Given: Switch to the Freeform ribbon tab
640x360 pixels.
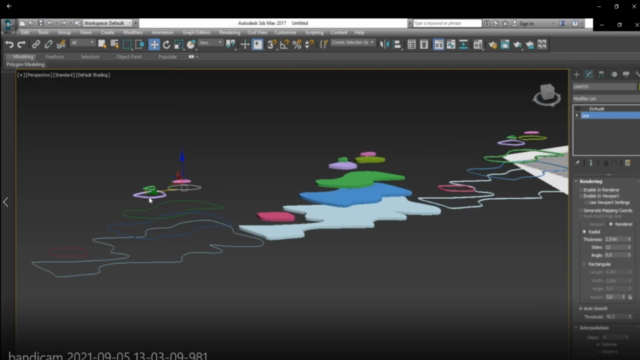Looking at the screenshot, I should point(55,57).
